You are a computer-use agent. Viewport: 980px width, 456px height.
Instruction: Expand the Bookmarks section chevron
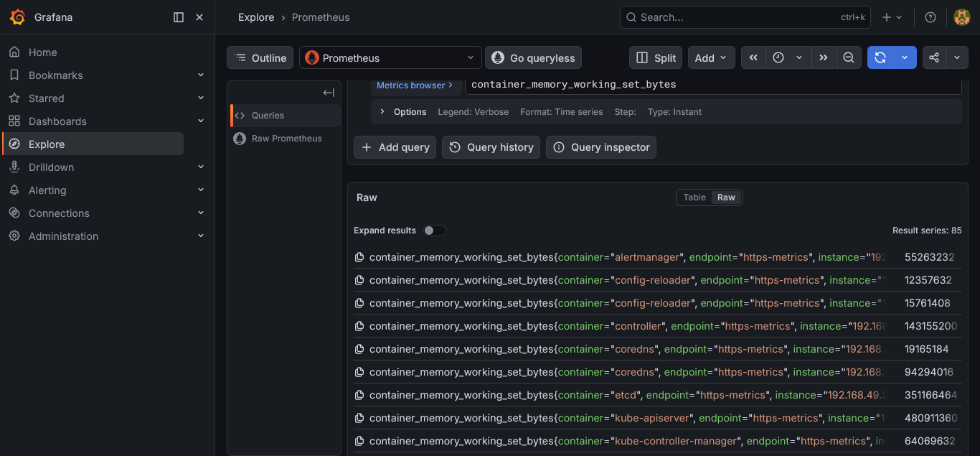pyautogui.click(x=201, y=75)
